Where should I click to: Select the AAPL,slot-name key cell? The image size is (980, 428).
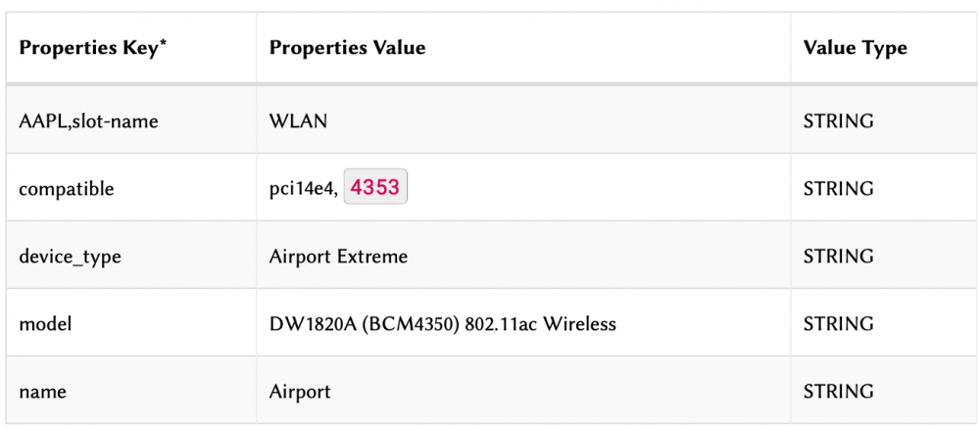(x=88, y=122)
